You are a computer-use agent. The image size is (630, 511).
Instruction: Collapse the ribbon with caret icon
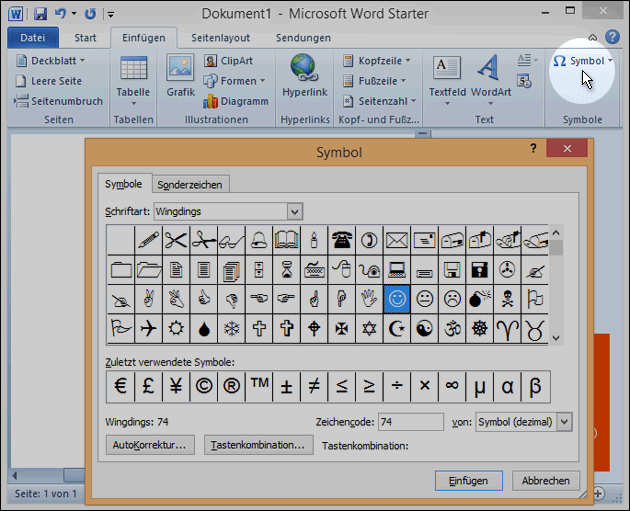point(593,37)
